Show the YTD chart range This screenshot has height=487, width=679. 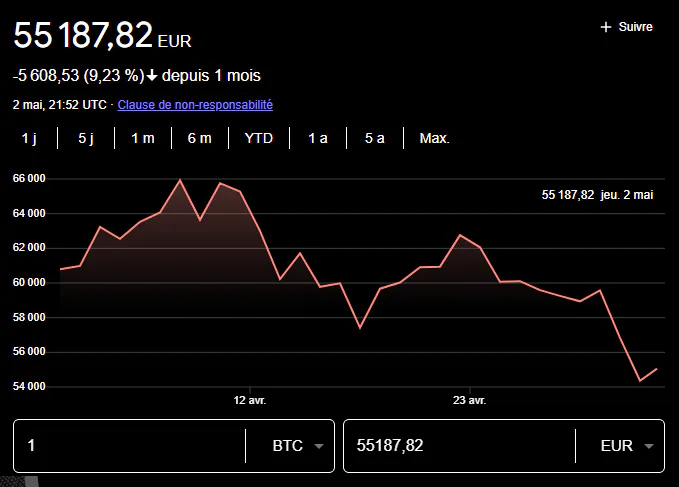(x=259, y=138)
